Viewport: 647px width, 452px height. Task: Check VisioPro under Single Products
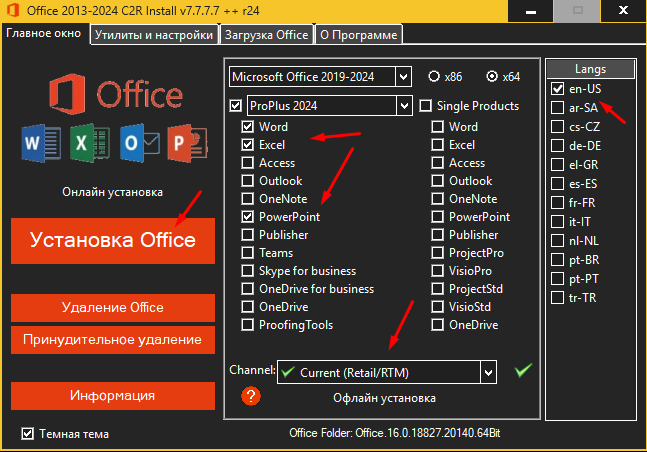[437, 271]
